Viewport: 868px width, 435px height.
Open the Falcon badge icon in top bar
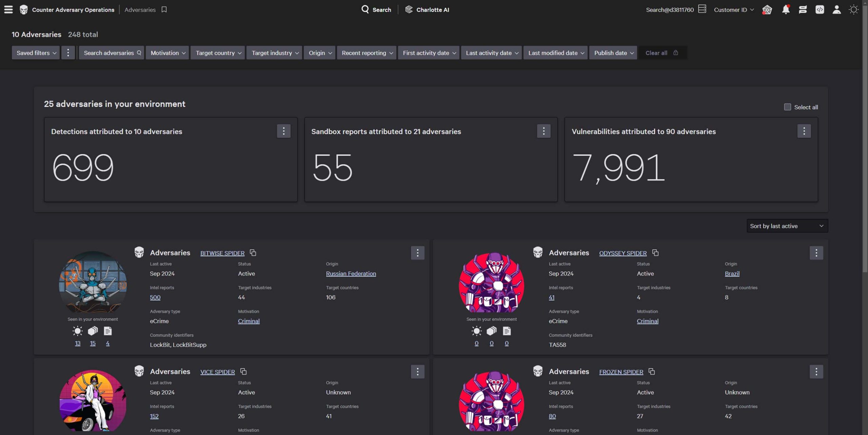[767, 10]
